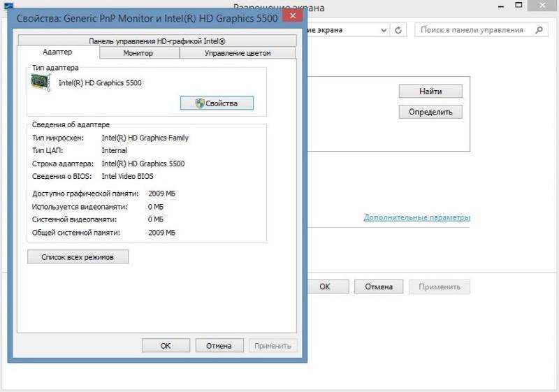The height and width of the screenshot is (392, 559).
Task: Maximize the screen resolution window
Action: click(x=519, y=6)
